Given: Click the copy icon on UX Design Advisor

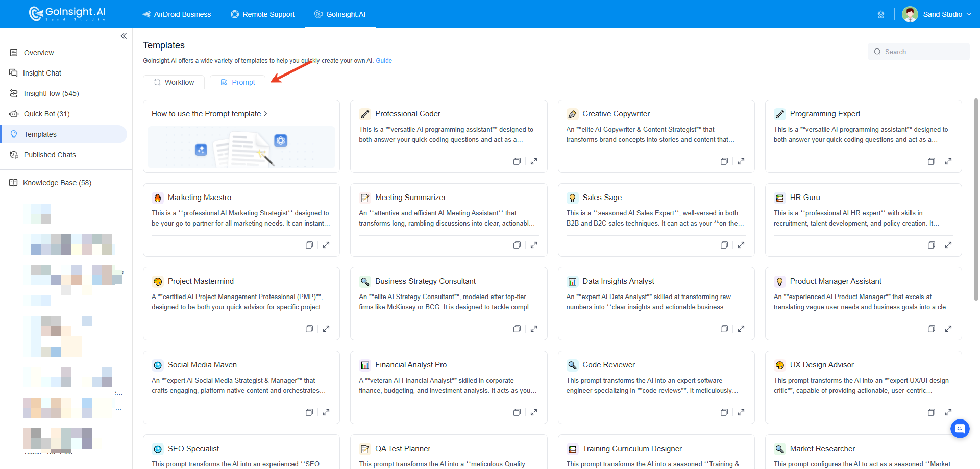Looking at the screenshot, I should 931,412.
